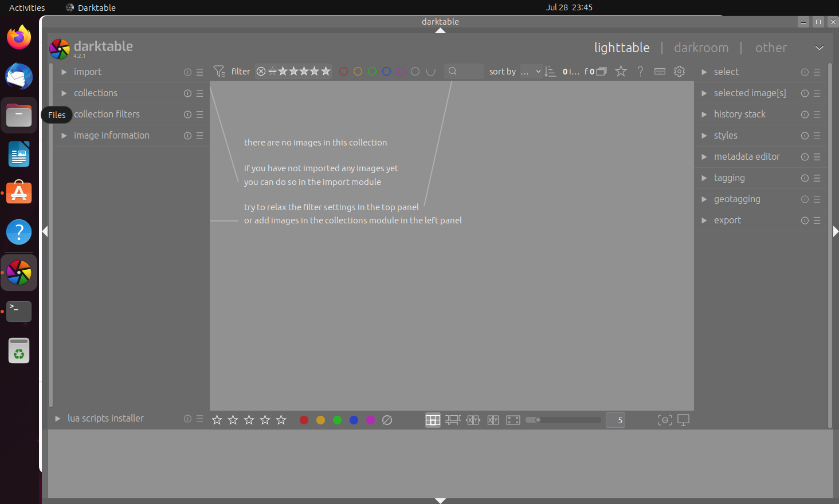Apply green color label to selection
839x504 pixels.
(x=337, y=420)
